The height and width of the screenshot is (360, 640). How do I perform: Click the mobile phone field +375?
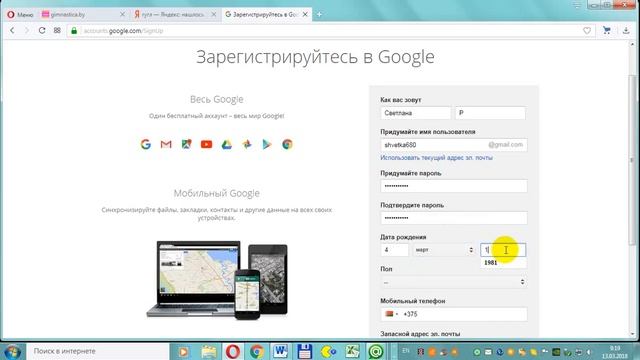pyautogui.click(x=453, y=314)
